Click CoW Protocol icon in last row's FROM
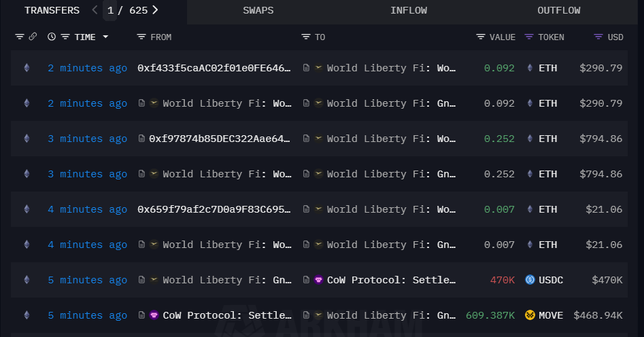This screenshot has height=337, width=644. pyautogui.click(x=154, y=315)
